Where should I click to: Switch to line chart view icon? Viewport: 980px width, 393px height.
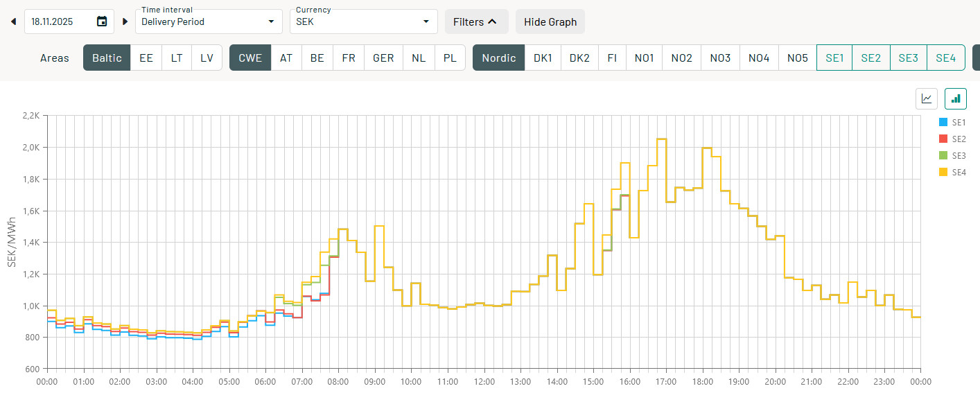click(927, 98)
